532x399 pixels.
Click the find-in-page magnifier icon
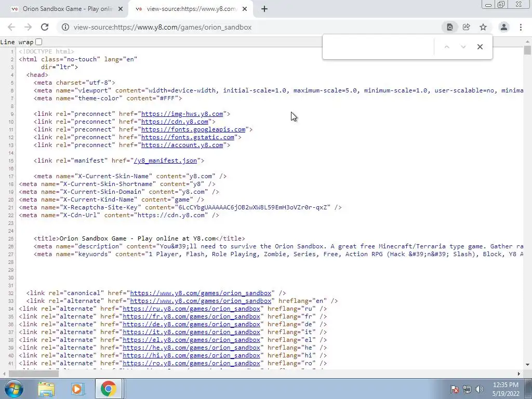(x=449, y=27)
